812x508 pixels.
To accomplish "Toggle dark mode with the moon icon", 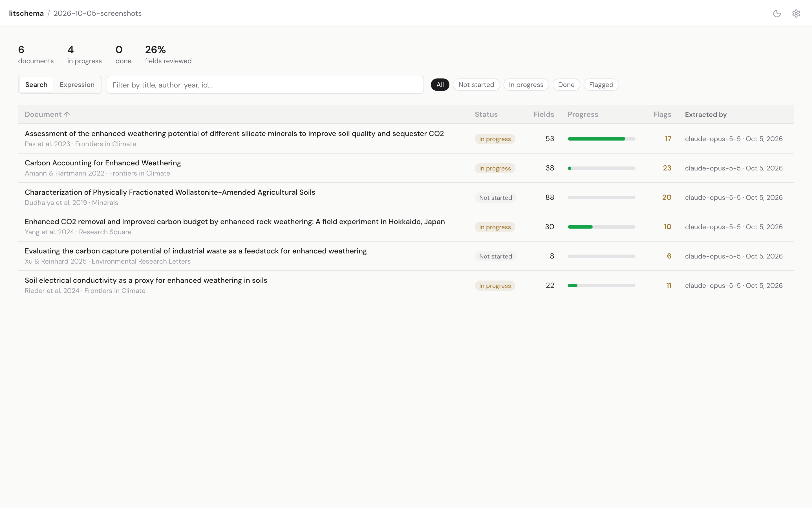I will 777,14.
